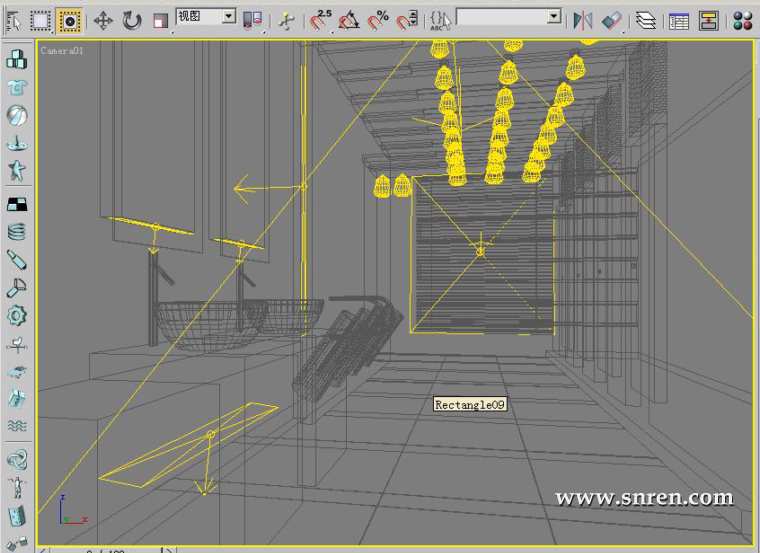Create a reactor Soft Body Collection
760x553 pixels.
(17, 115)
